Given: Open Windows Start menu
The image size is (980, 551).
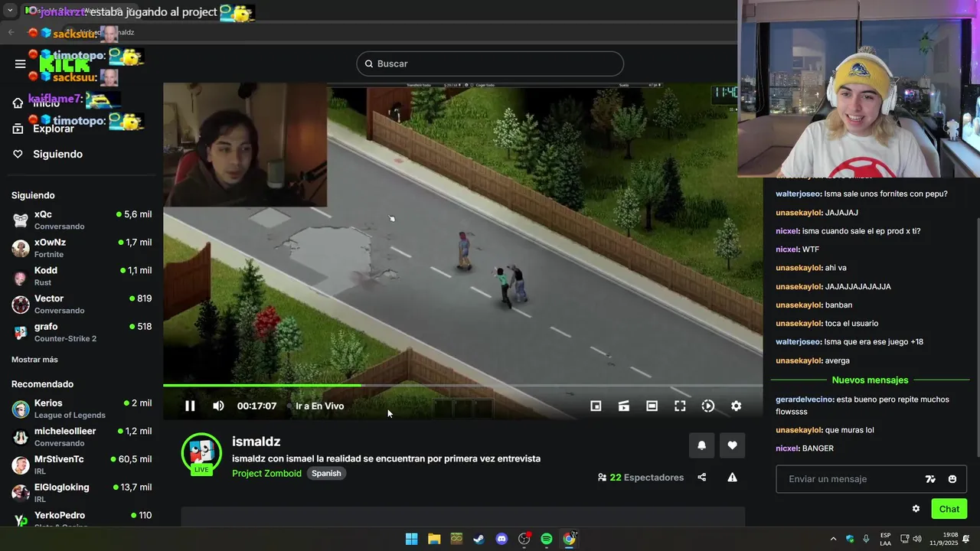Looking at the screenshot, I should click(x=411, y=539).
